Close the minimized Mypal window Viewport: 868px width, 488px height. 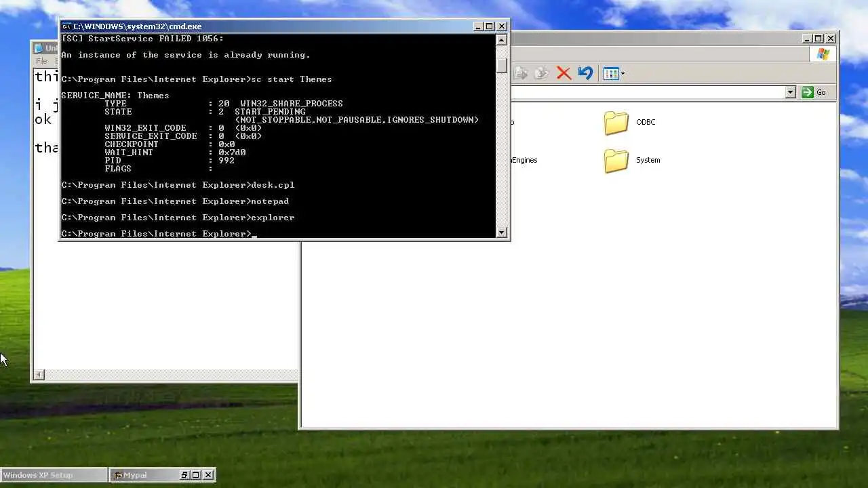[208, 475]
